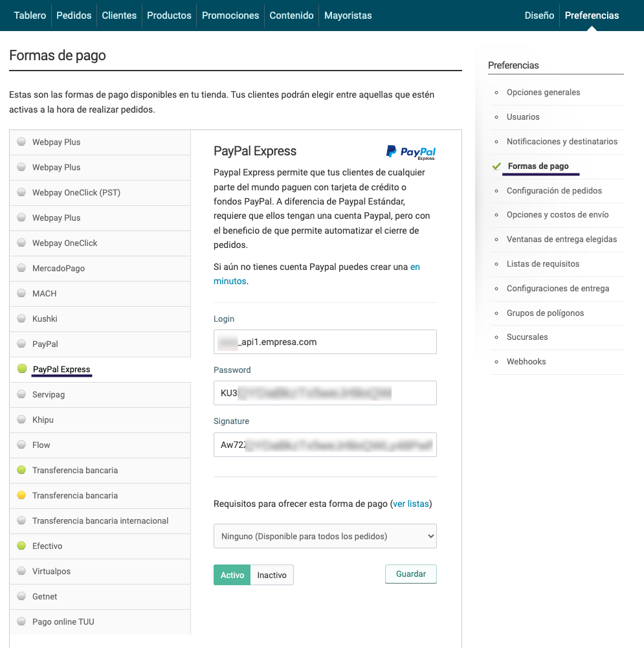This screenshot has height=648, width=644.
Task: Open Notificaciones y destinatarios
Action: coord(562,141)
